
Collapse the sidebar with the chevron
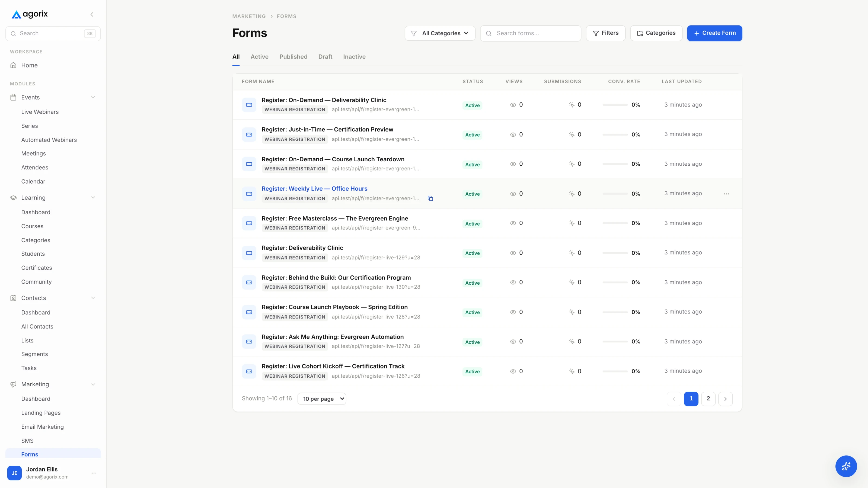click(92, 14)
